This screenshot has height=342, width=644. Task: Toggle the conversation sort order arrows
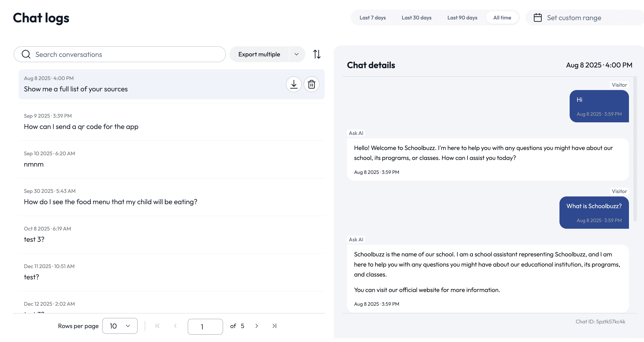[317, 54]
